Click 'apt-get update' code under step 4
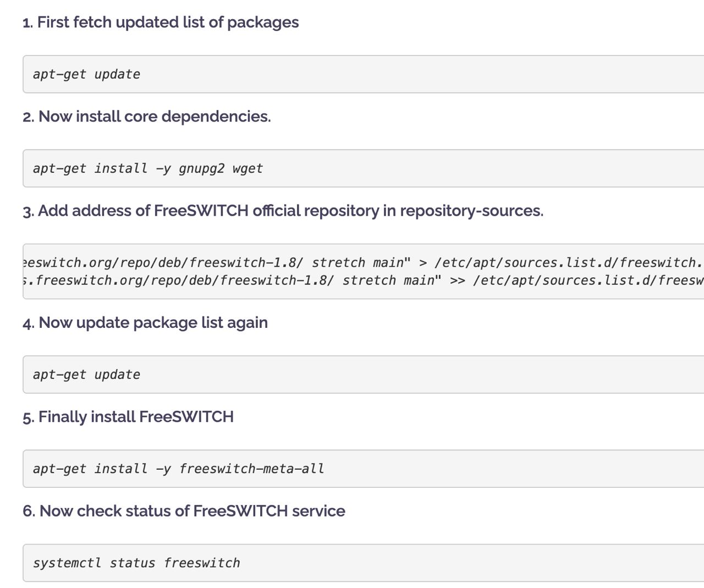 tap(86, 375)
